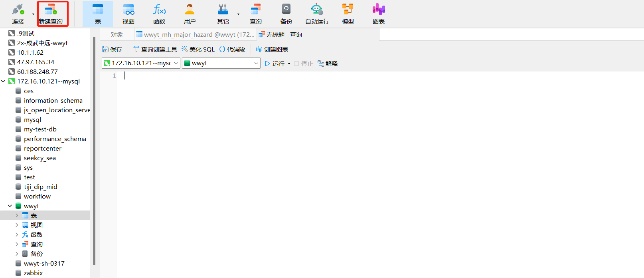Image resolution: width=644 pixels, height=278 pixels.
Task: Open 查询创建工具 query builder
Action: click(x=155, y=49)
